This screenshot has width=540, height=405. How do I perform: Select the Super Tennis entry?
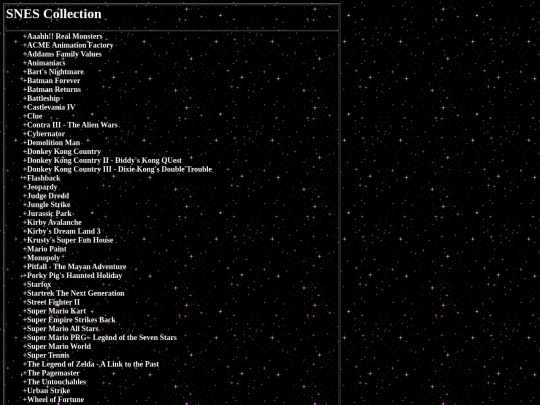48,356
